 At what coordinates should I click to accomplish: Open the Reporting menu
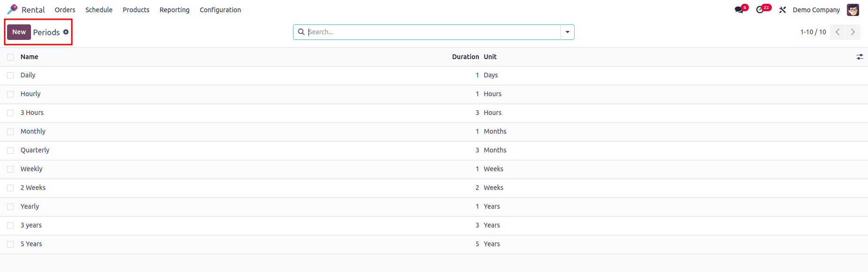coord(174,10)
